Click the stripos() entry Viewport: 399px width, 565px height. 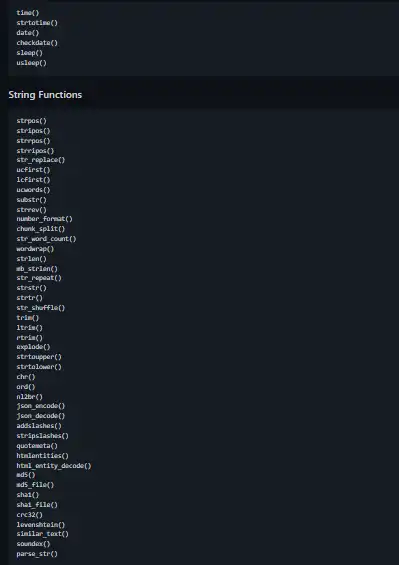[33, 131]
